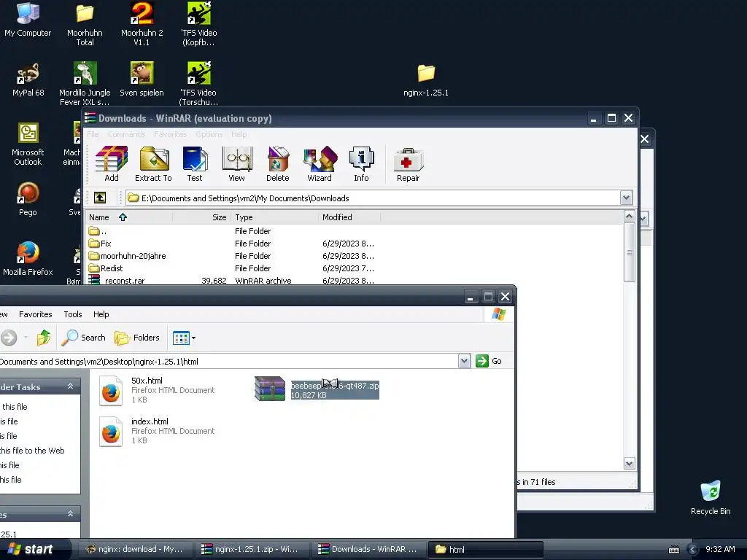Select the Moorhuhn 2 V1.1 shortcut
This screenshot has width=747, height=560.
142,25
